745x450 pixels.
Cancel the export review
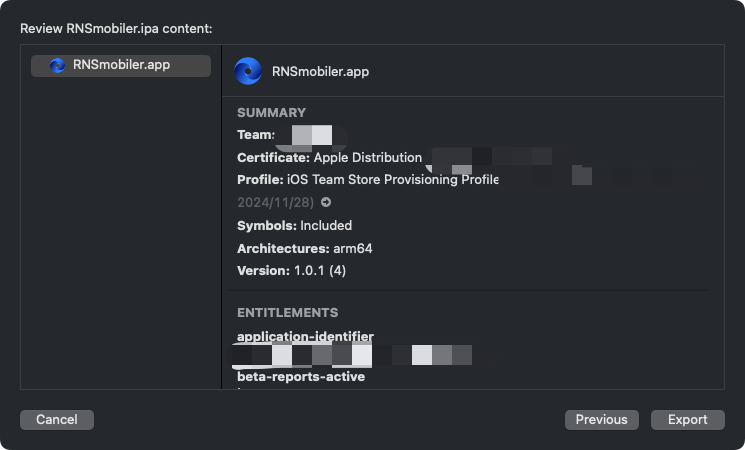[57, 420]
